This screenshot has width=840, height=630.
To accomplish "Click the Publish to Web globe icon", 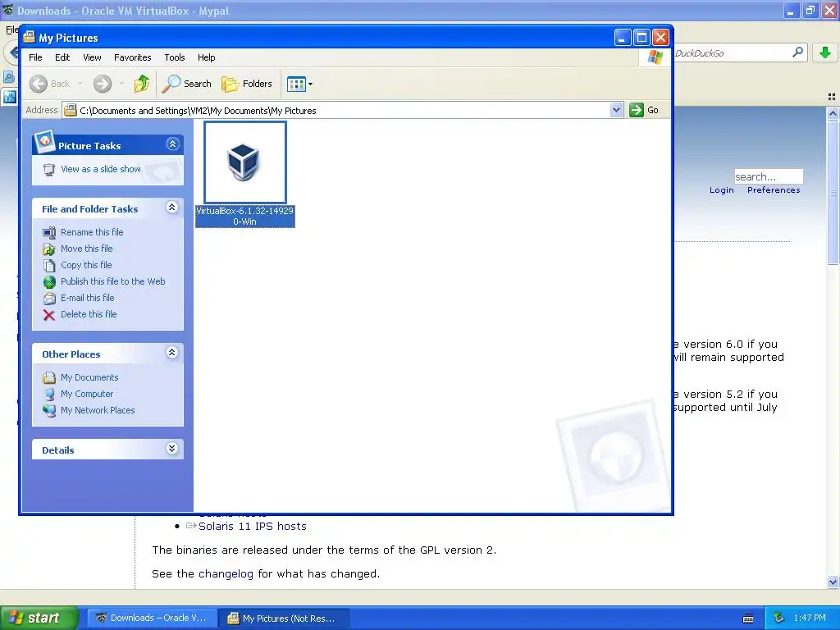I will (x=48, y=282).
